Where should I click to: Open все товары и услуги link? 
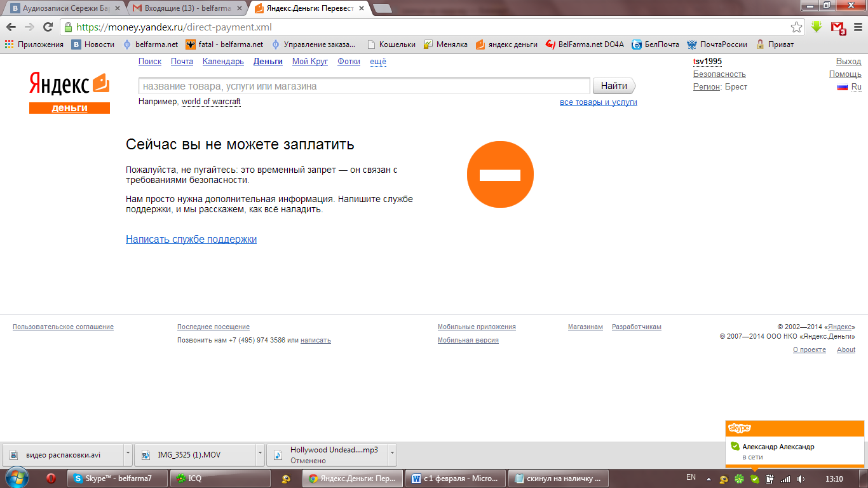click(599, 102)
